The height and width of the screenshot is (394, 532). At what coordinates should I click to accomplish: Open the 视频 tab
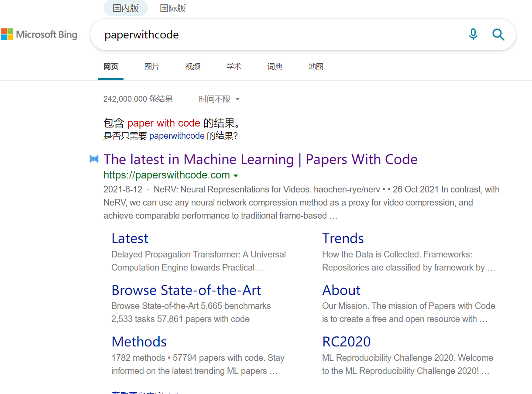[193, 67]
